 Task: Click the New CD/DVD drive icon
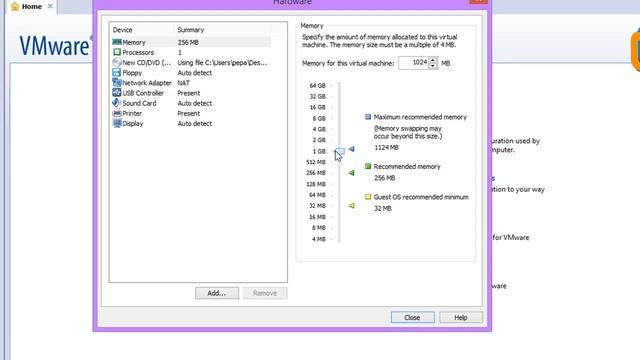pos(117,62)
